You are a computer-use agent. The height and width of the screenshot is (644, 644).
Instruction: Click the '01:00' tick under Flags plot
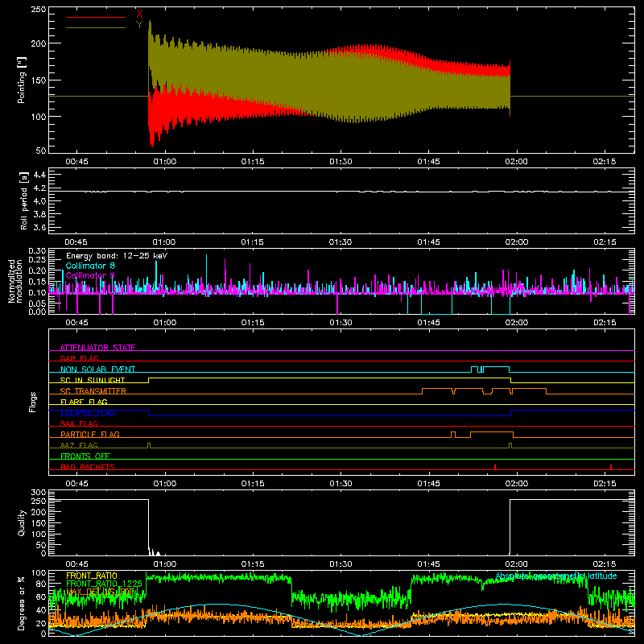[165, 484]
